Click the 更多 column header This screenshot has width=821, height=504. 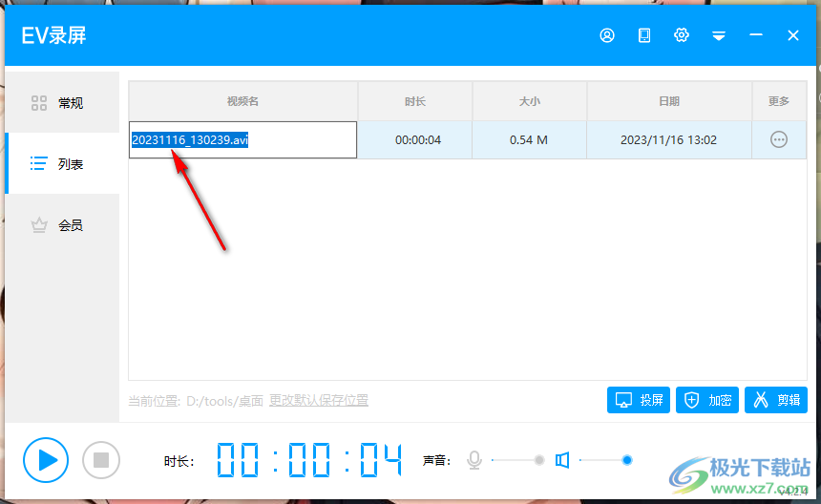pyautogui.click(x=779, y=101)
